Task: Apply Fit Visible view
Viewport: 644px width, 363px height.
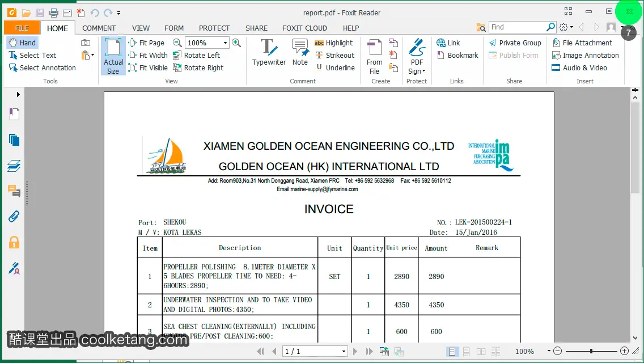Action: (x=148, y=68)
